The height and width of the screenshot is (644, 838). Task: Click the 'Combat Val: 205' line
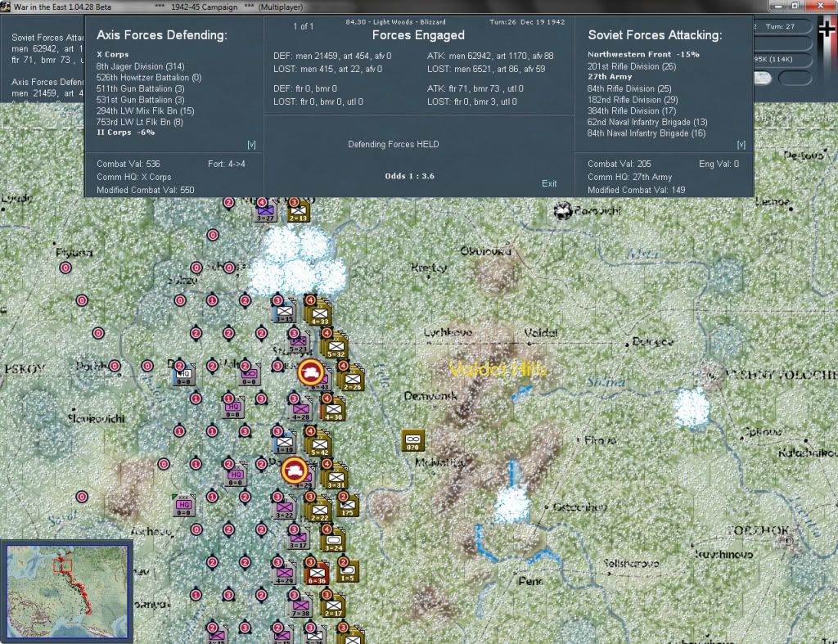619,164
